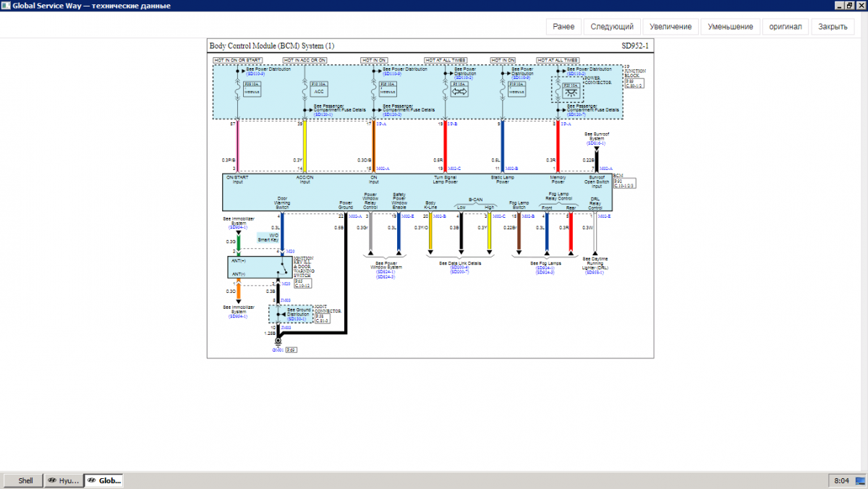The height and width of the screenshot is (489, 868).
Task: Check the taskbar clock showing 8:04
Action: 842,480
